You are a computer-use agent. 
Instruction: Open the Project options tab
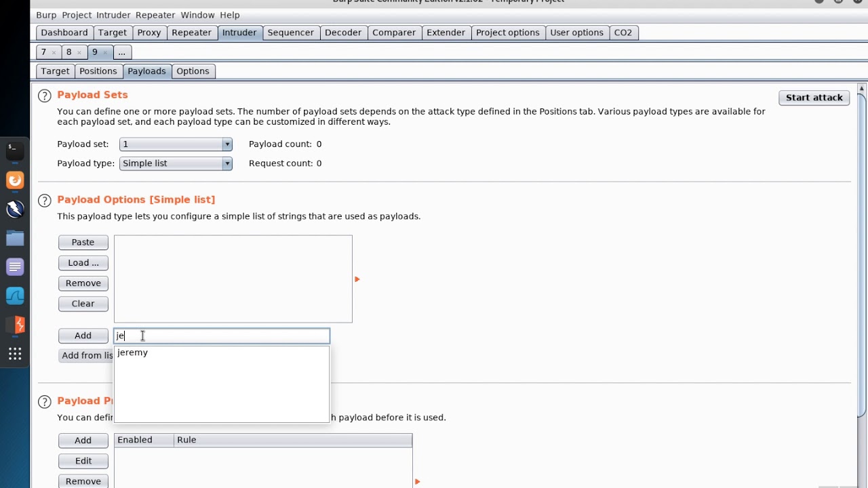tap(508, 33)
